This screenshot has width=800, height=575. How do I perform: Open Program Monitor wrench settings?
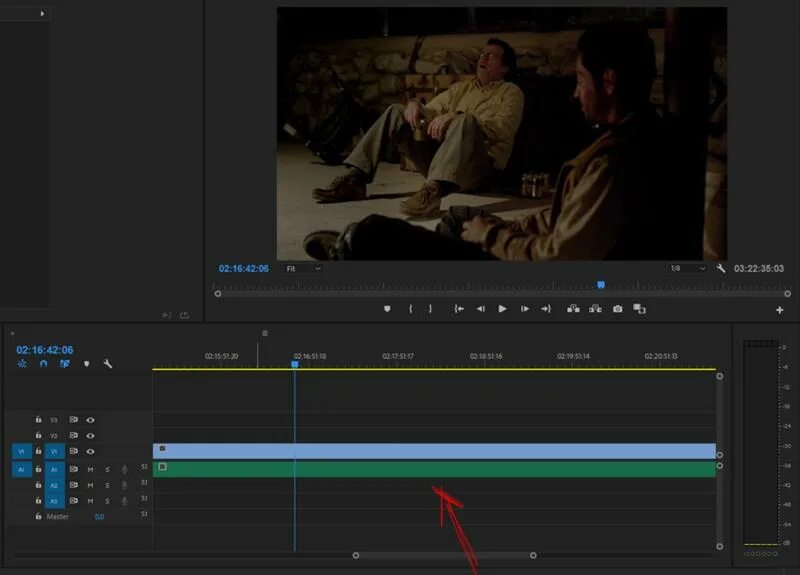pyautogui.click(x=720, y=268)
